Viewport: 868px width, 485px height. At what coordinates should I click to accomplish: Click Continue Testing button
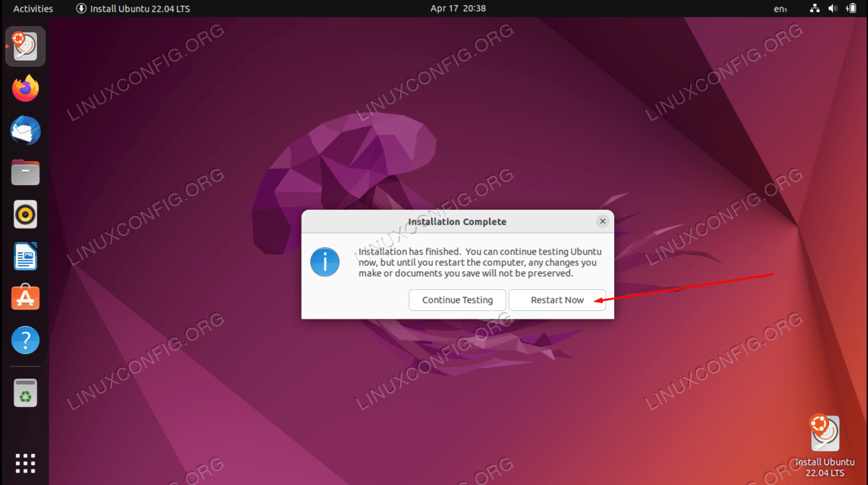point(458,300)
